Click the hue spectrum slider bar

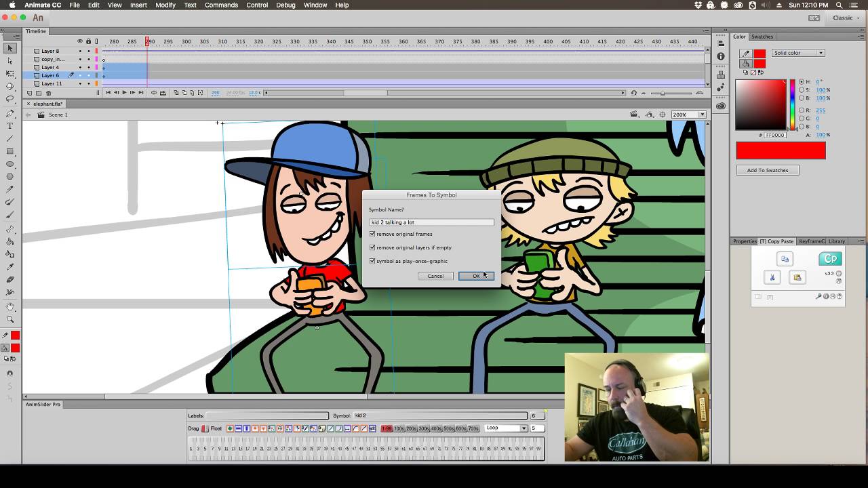pos(792,104)
